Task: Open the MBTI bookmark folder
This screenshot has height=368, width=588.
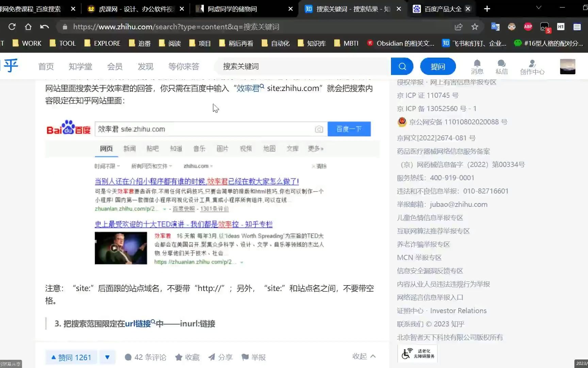Action: (346, 43)
